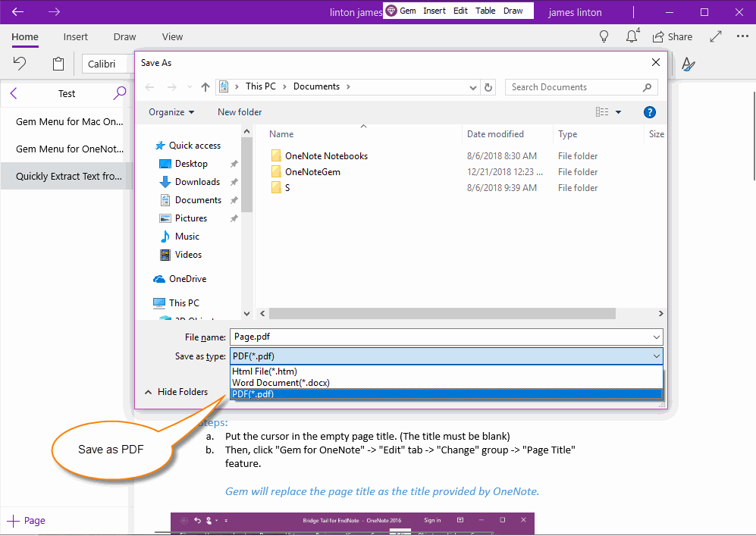Open the more options ellipsis menu
Image resolution: width=756 pixels, height=536 pixels.
tap(742, 36)
